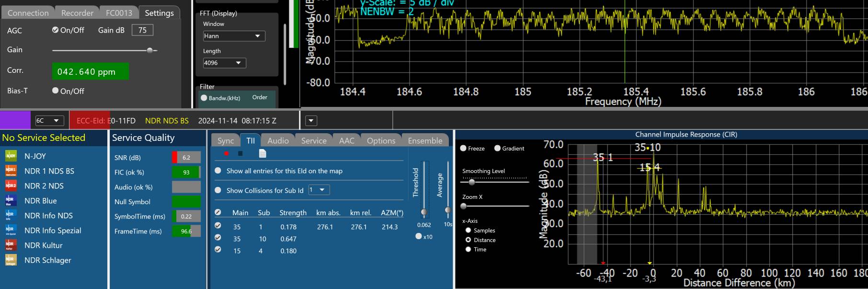Select the Time x-axis option
This screenshot has height=289, width=868.
pos(468,249)
